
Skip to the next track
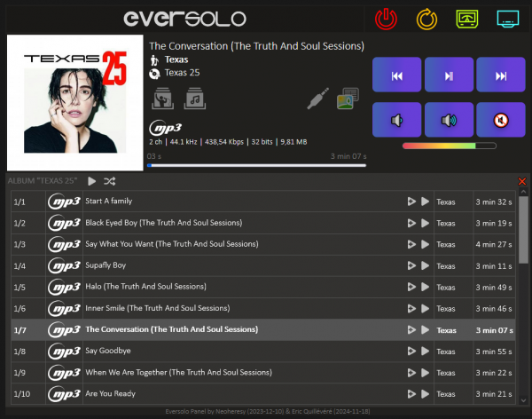pyautogui.click(x=501, y=75)
